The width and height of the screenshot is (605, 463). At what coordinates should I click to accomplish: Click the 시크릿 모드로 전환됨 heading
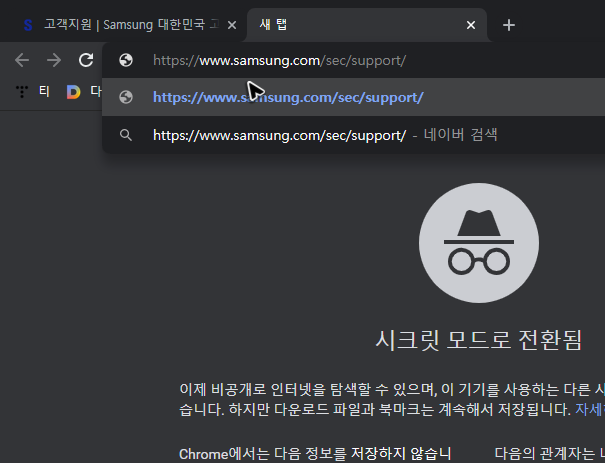point(478,340)
